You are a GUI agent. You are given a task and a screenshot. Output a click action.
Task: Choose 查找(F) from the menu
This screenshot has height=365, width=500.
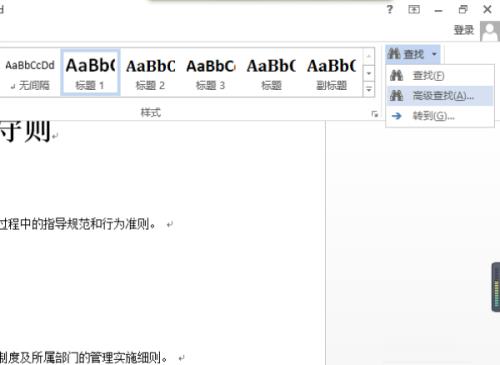coord(440,76)
